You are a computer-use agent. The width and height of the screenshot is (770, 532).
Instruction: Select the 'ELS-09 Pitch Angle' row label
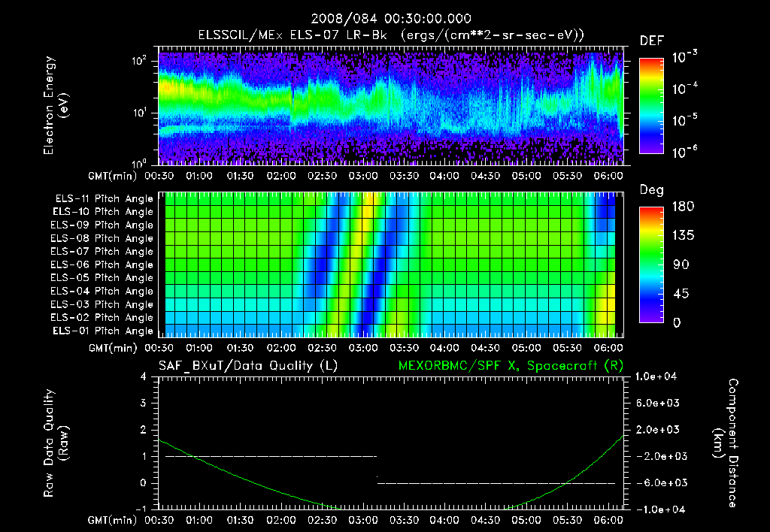click(x=102, y=225)
